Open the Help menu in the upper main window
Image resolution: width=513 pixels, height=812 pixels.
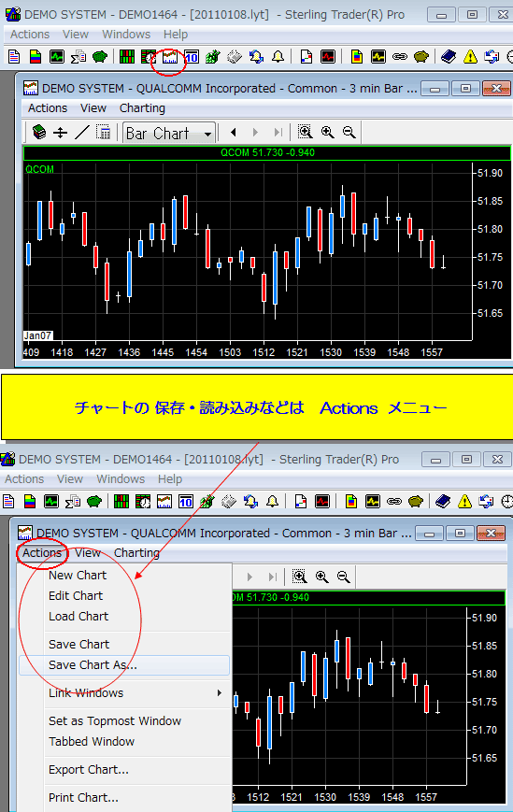(x=176, y=35)
